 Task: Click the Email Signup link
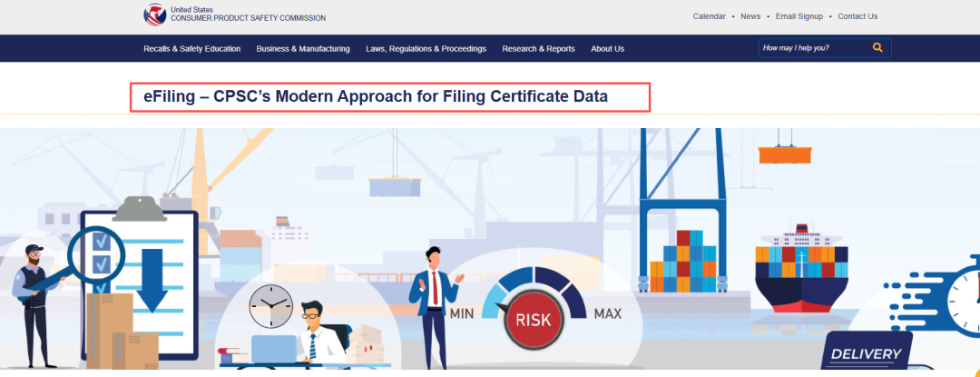(799, 17)
